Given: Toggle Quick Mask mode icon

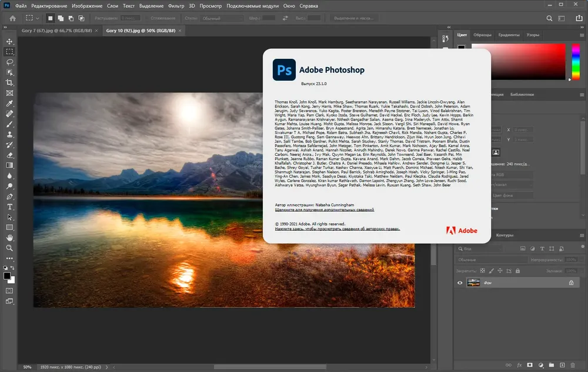Looking at the screenshot, I should pyautogui.click(x=9, y=291).
